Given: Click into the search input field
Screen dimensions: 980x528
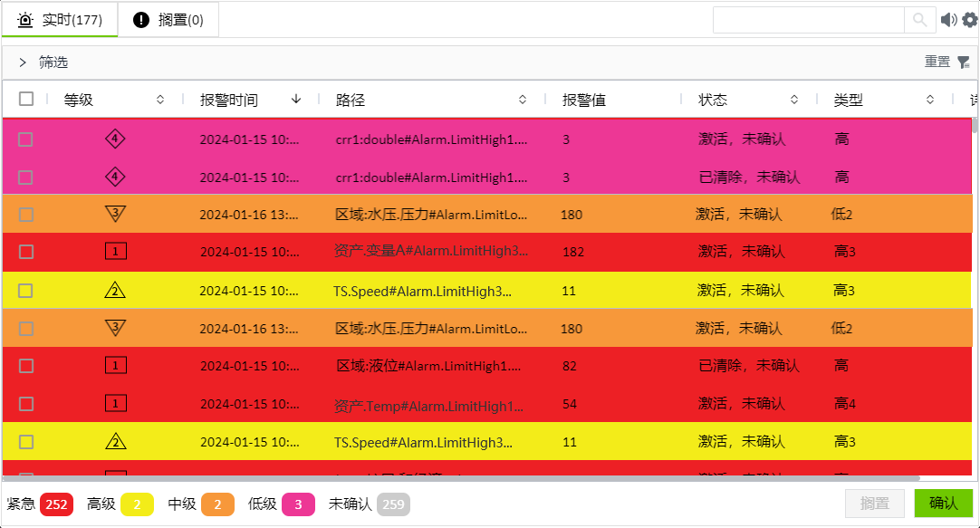Looking at the screenshot, I should [808, 20].
